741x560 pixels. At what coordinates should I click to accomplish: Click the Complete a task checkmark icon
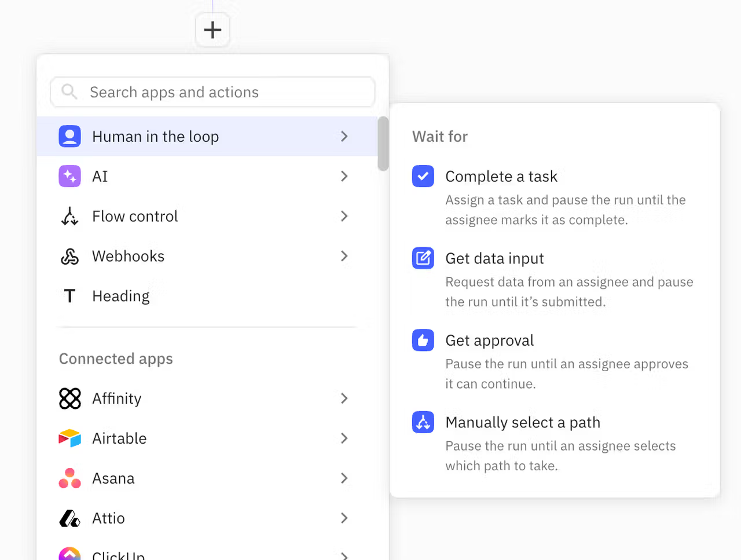(423, 175)
